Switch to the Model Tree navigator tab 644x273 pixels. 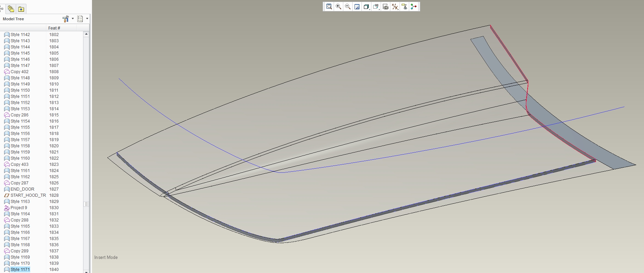click(x=2, y=9)
